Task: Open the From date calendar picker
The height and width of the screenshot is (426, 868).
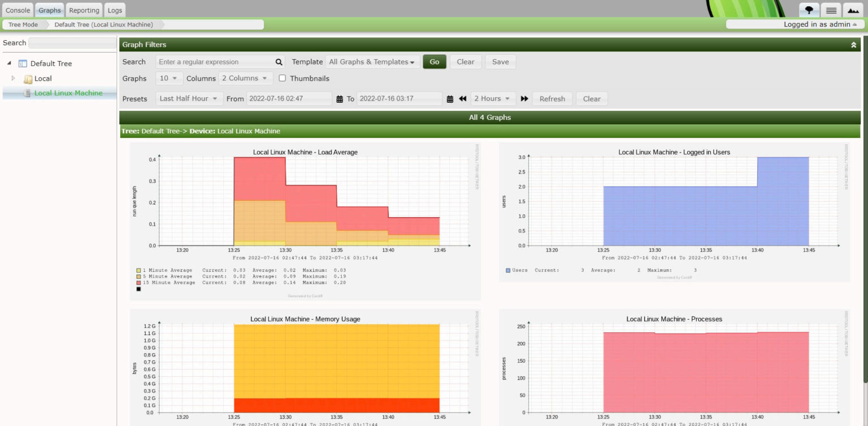Action: [x=340, y=99]
